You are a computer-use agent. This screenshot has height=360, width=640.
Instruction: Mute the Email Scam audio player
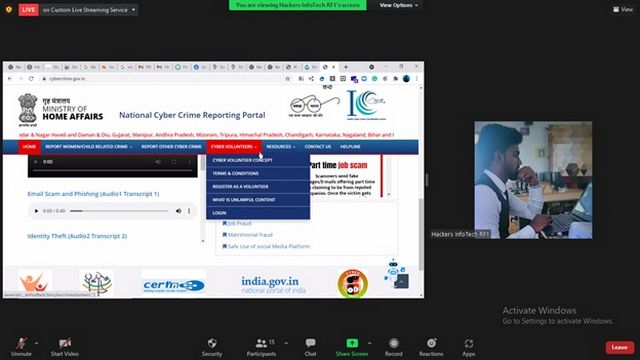click(x=178, y=211)
